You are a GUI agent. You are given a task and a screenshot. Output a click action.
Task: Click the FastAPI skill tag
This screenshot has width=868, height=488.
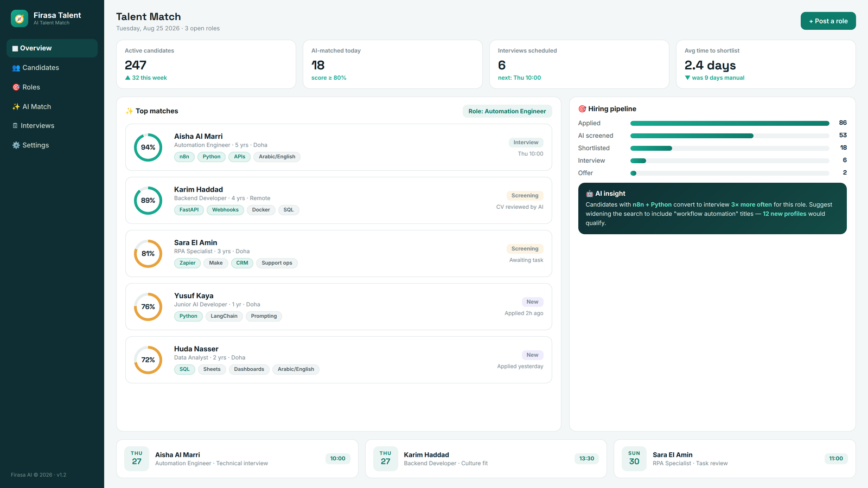[x=189, y=210]
